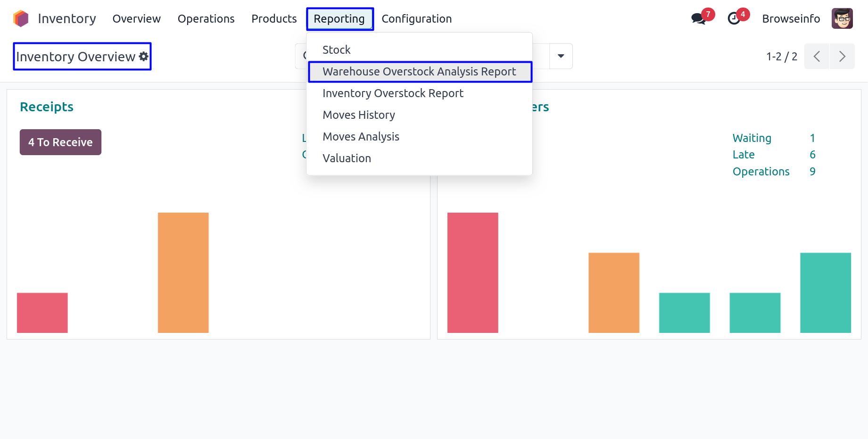
Task: Select Warehouse Overstock Analysis Report
Action: click(x=419, y=72)
